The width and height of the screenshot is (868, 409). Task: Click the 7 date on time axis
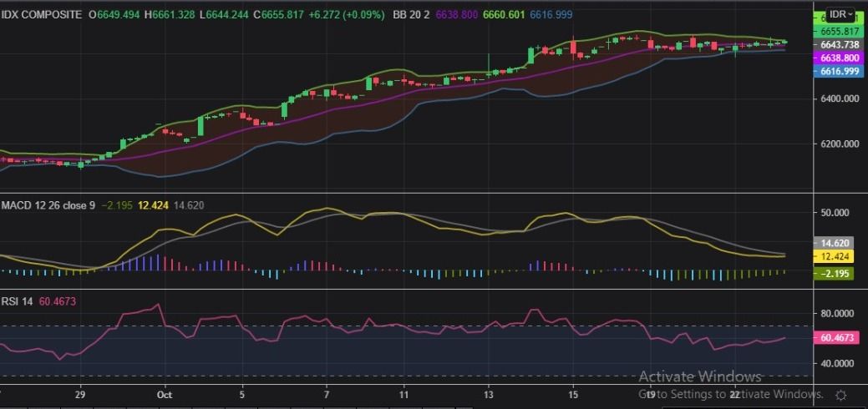pyautogui.click(x=327, y=395)
